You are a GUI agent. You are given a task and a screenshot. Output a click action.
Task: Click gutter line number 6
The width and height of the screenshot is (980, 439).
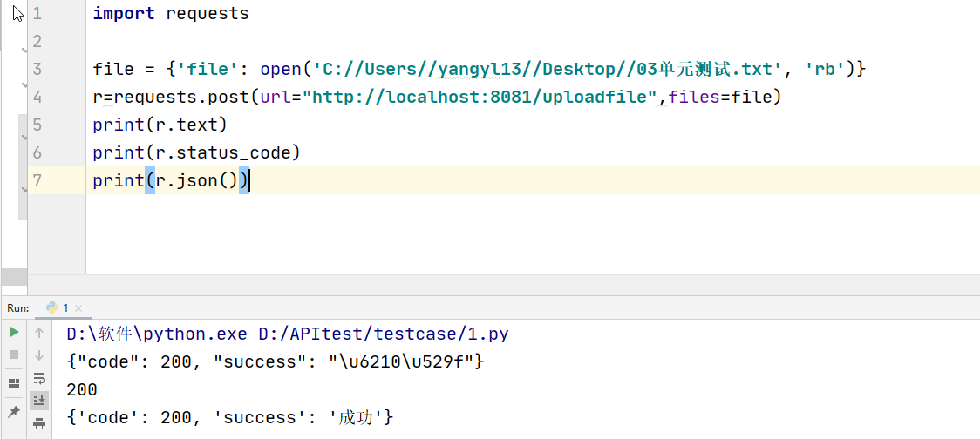pos(37,152)
